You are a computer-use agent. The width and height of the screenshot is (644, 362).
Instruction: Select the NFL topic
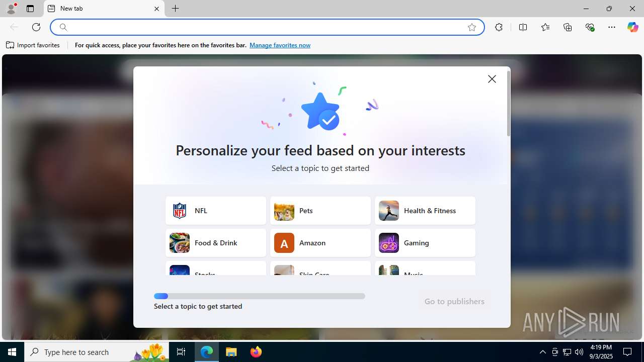[216, 211]
